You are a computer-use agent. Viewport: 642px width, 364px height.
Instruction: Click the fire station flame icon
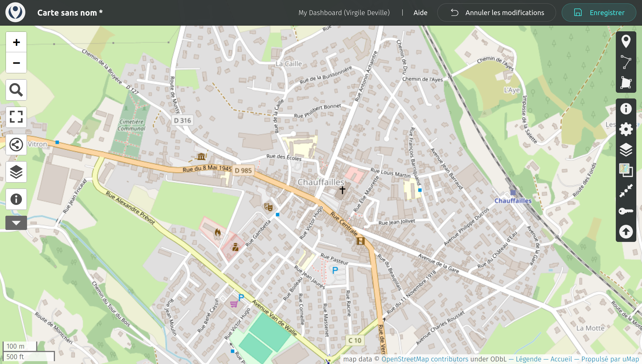point(218,233)
